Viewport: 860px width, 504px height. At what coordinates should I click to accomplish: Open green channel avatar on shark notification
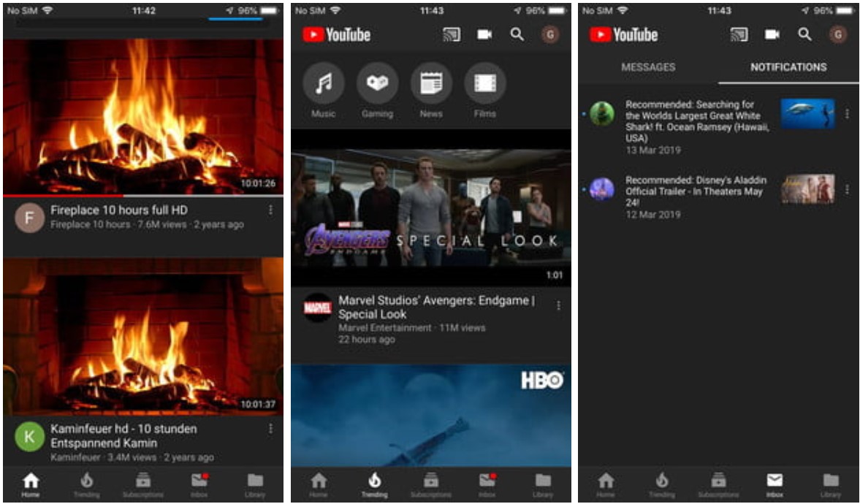601,114
